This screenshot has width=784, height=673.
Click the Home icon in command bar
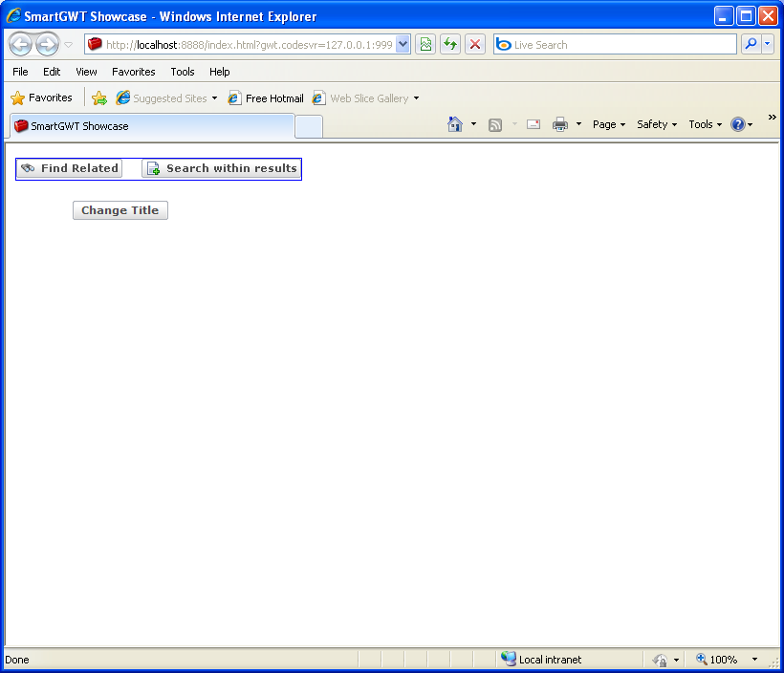pyautogui.click(x=455, y=124)
